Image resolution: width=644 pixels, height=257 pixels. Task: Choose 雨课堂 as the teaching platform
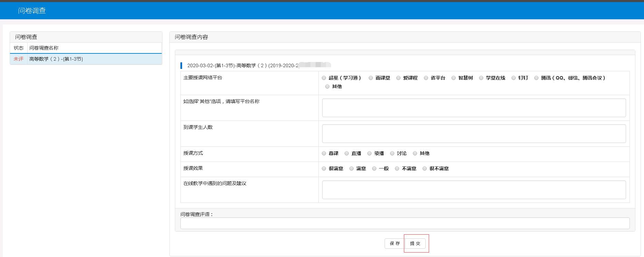click(371, 78)
